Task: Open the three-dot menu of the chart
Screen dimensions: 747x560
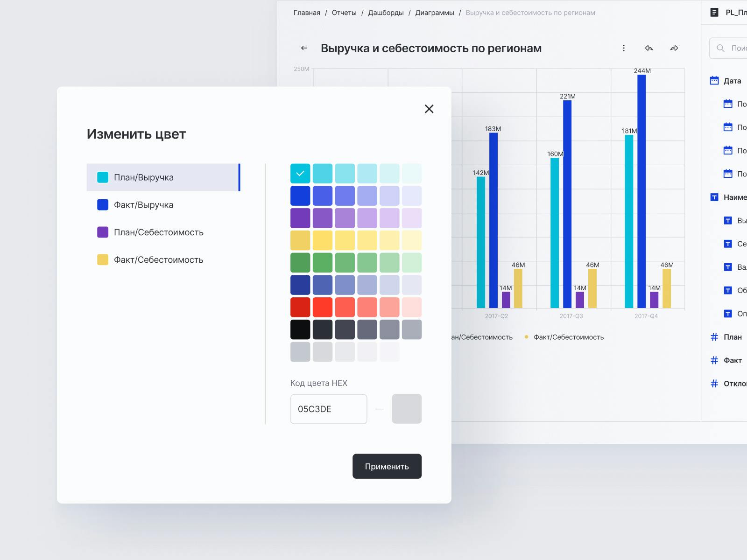Action: (x=624, y=48)
